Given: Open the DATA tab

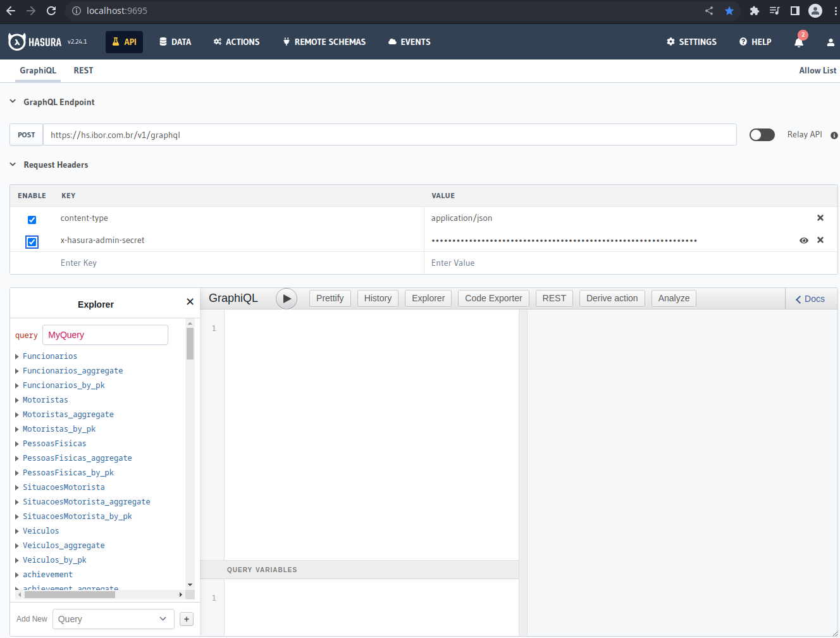Looking at the screenshot, I should point(175,42).
